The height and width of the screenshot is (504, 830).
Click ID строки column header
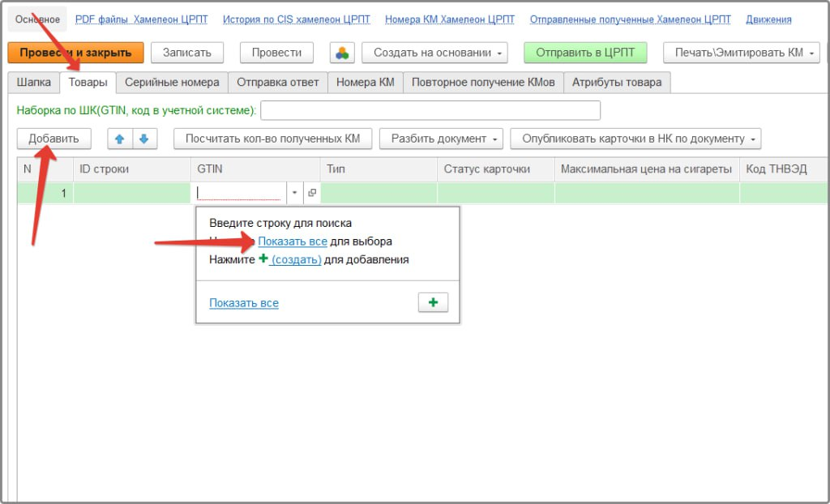point(132,169)
